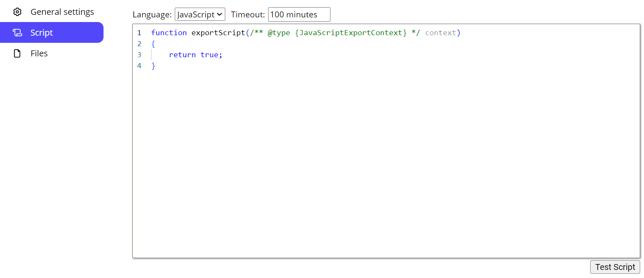Screen dimensions: 644x278
Task: Click the closing brace on line 4
Action: pyautogui.click(x=154, y=66)
